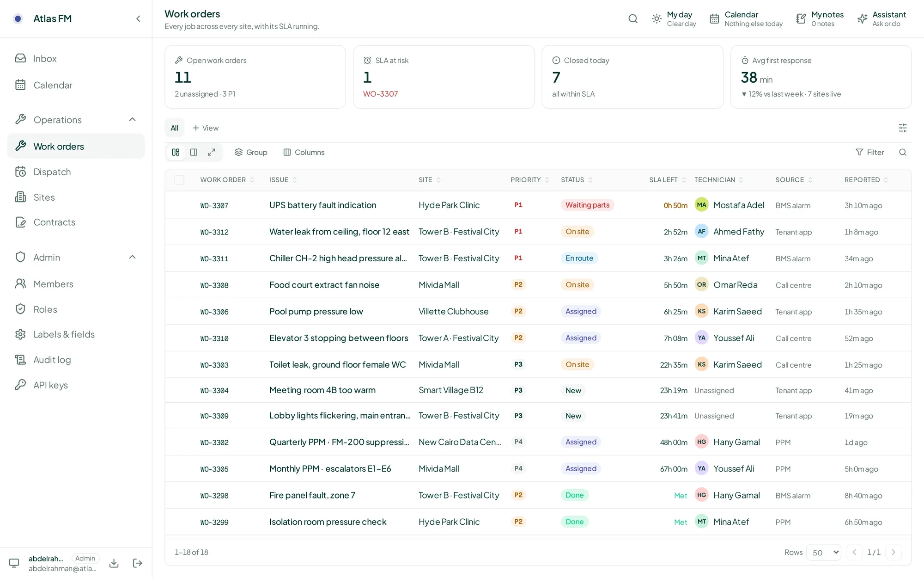Image resolution: width=924 pixels, height=578 pixels.
Task: Click the monitor icon beside the user name
Action: (x=14, y=563)
